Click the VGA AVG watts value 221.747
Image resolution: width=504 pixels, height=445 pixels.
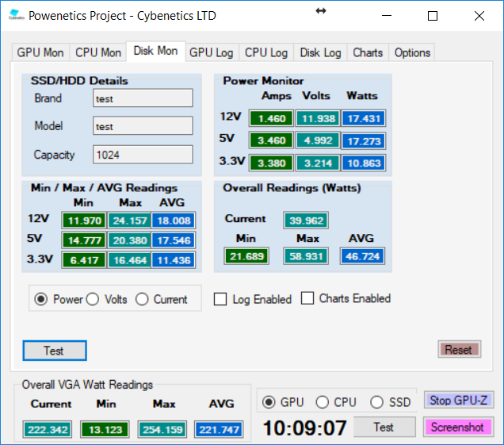[219, 429]
